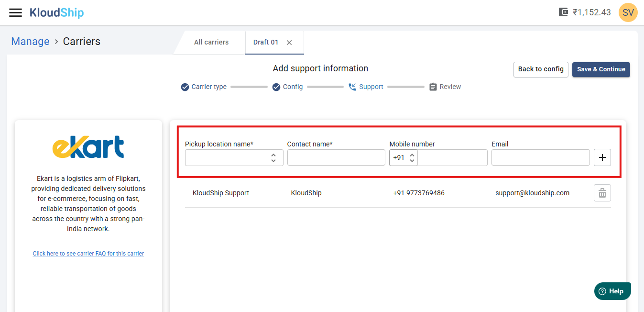This screenshot has width=644, height=312.
Task: Click the Support step phone icon
Action: coord(352,87)
